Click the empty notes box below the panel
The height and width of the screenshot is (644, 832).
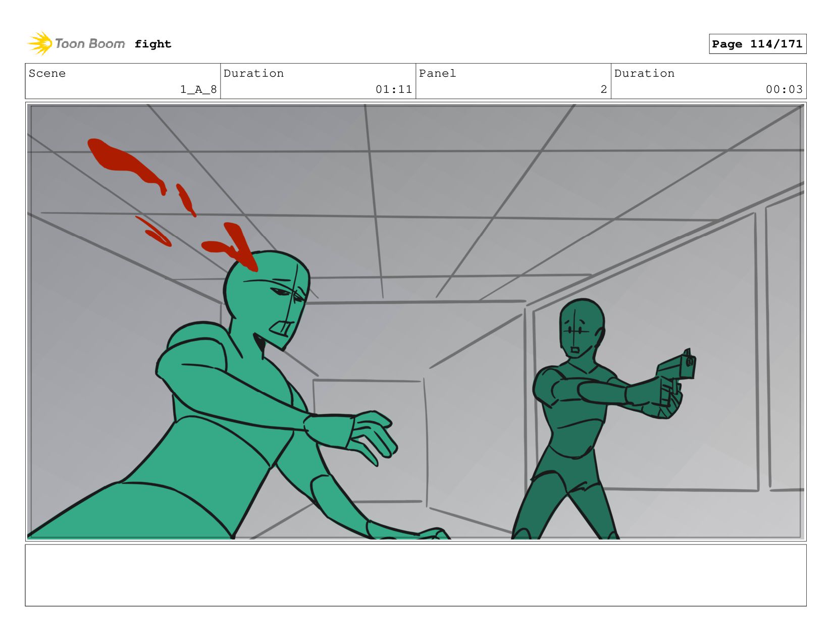[x=415, y=575]
